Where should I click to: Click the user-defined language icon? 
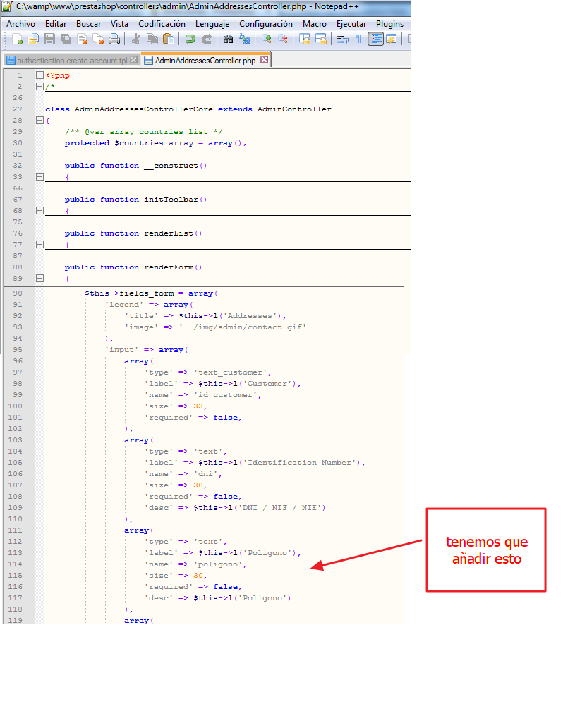391,39
